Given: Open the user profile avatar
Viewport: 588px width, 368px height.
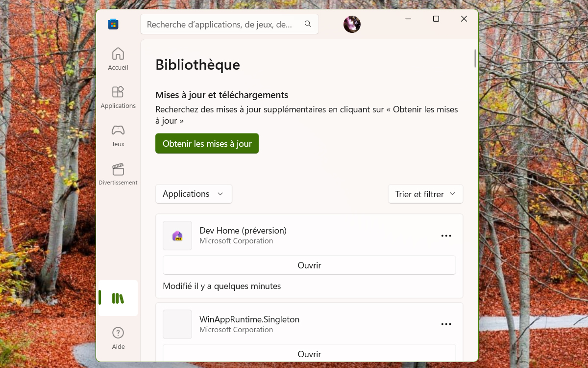Looking at the screenshot, I should tap(352, 24).
